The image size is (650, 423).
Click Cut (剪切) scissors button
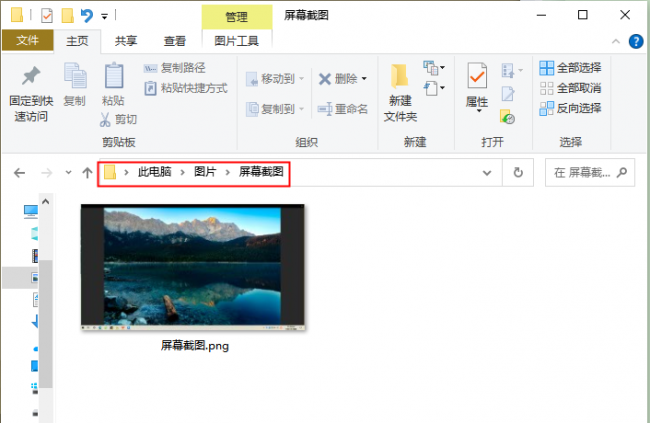118,119
